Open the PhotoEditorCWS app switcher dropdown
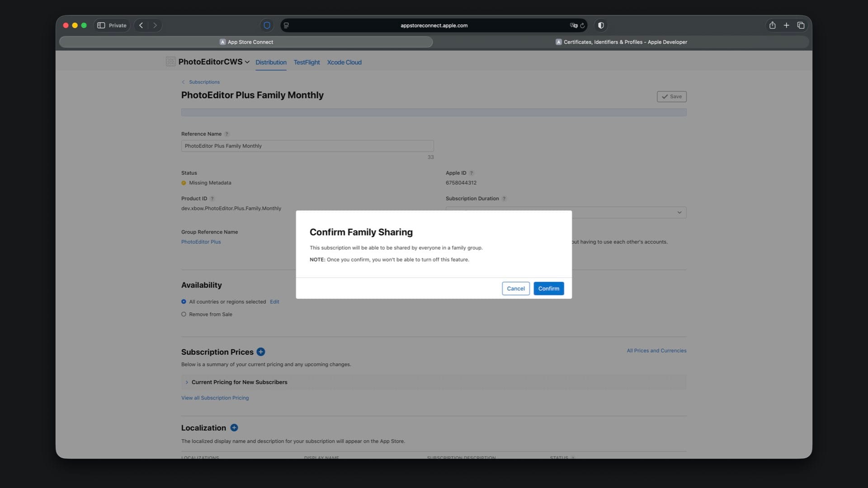The image size is (868, 488). click(x=247, y=62)
